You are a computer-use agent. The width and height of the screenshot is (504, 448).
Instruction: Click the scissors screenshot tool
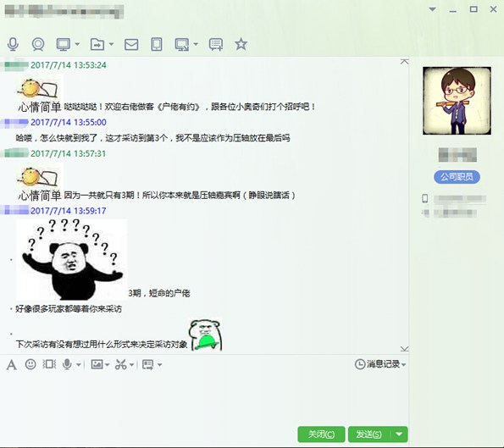point(121,364)
